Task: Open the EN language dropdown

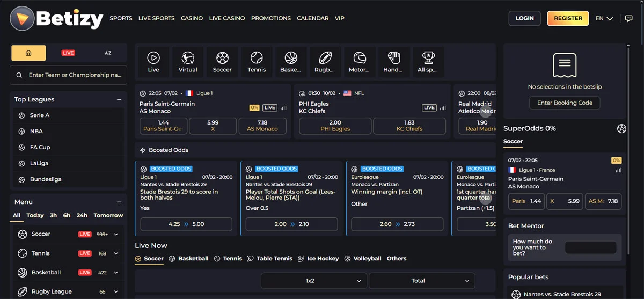Action: pos(604,18)
